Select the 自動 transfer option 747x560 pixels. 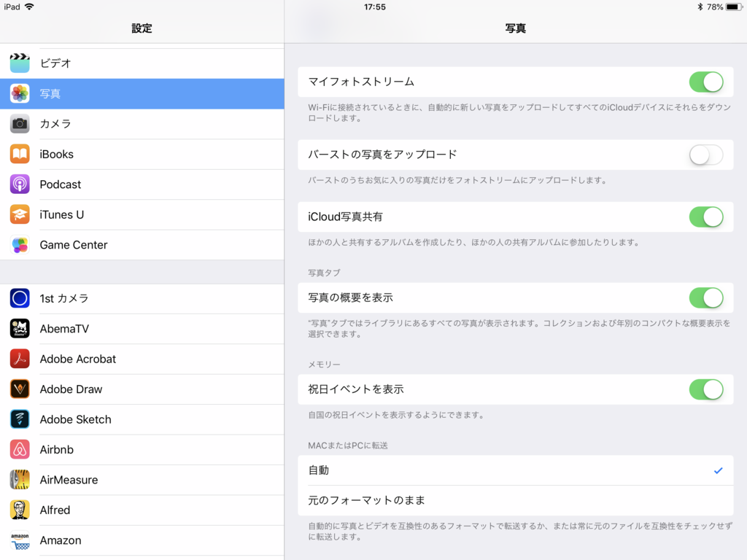(x=511, y=470)
